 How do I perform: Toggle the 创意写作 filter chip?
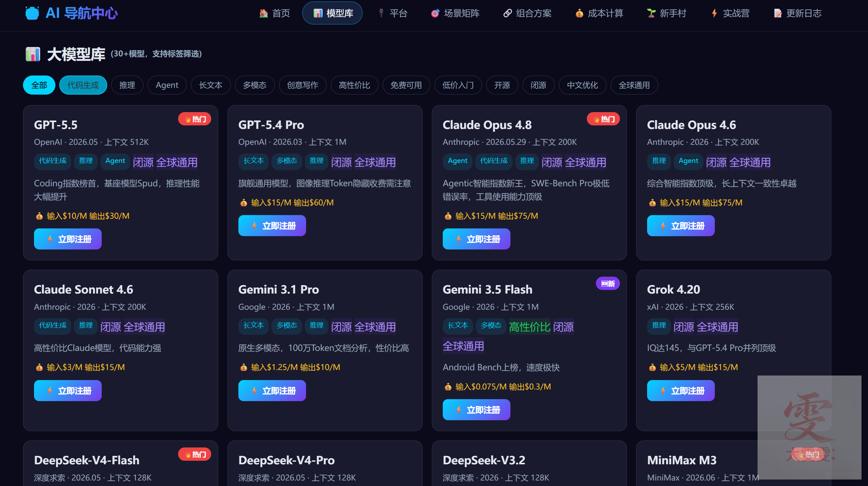coord(303,85)
